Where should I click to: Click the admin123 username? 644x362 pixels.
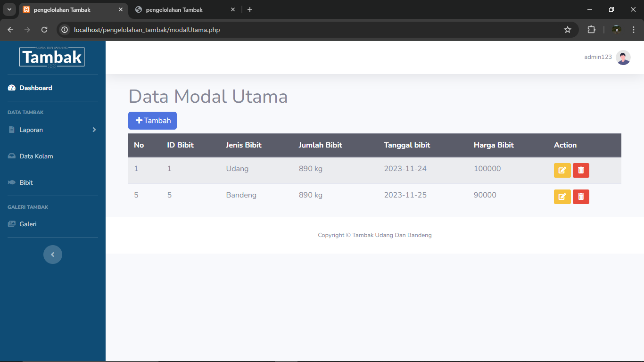[598, 57]
